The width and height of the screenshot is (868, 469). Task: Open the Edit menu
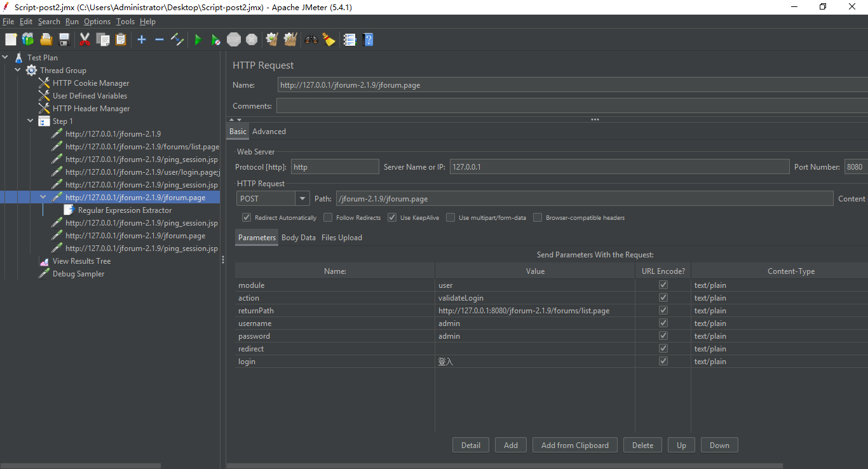(26, 22)
